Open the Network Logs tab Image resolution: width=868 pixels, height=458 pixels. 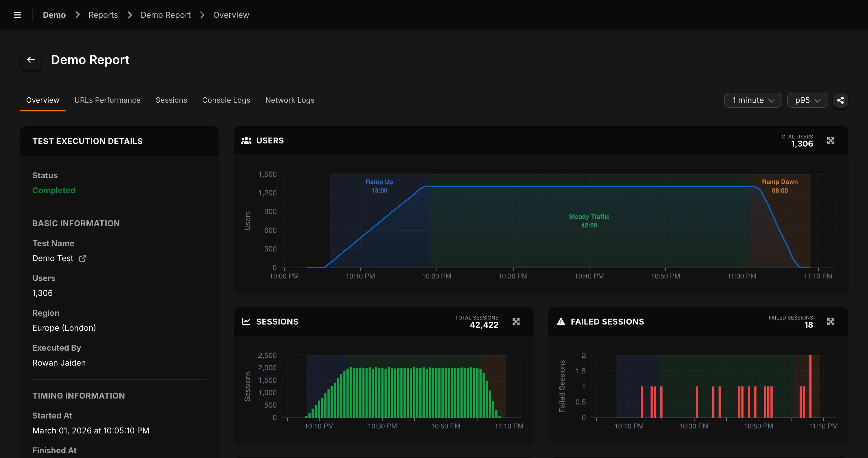(290, 100)
